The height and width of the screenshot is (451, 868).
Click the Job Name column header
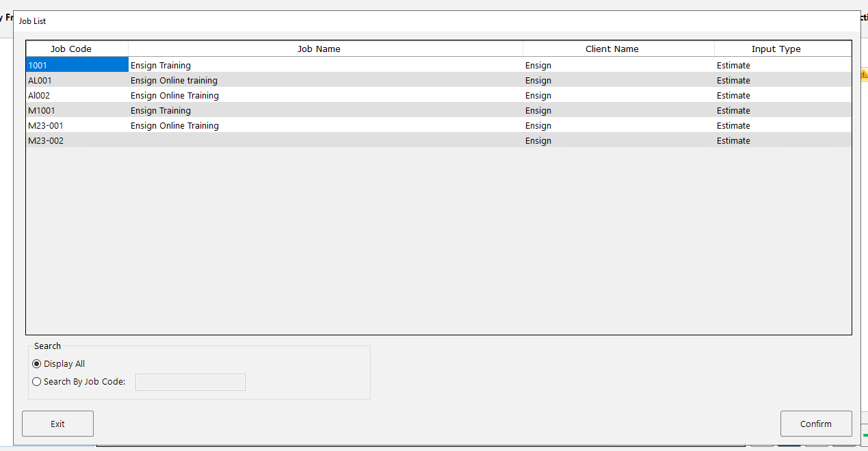point(319,49)
